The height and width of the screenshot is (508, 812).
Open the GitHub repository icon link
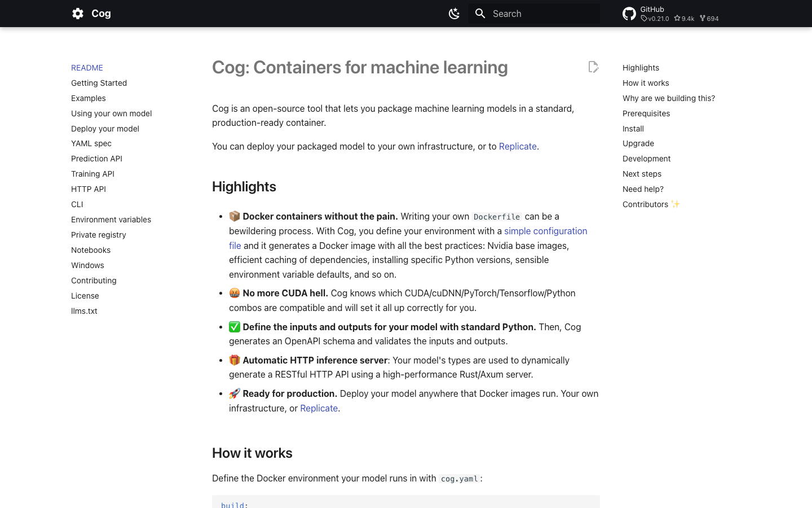point(629,14)
